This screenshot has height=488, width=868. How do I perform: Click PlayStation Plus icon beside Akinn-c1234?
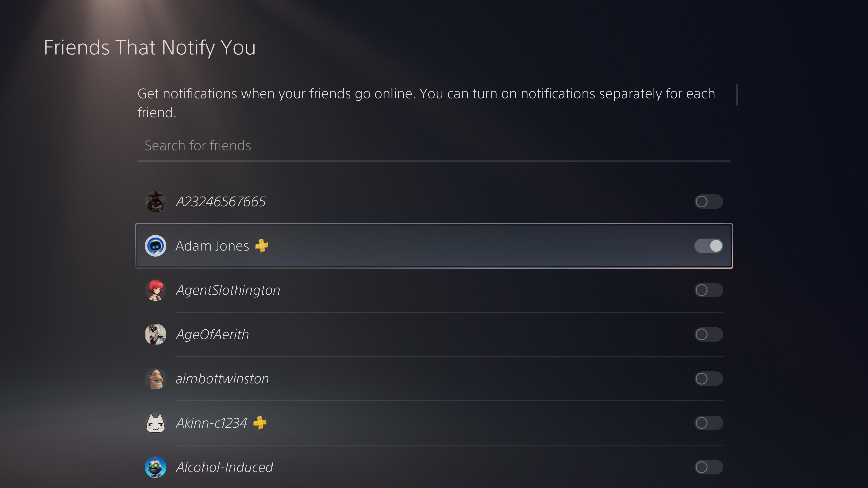coord(260,423)
